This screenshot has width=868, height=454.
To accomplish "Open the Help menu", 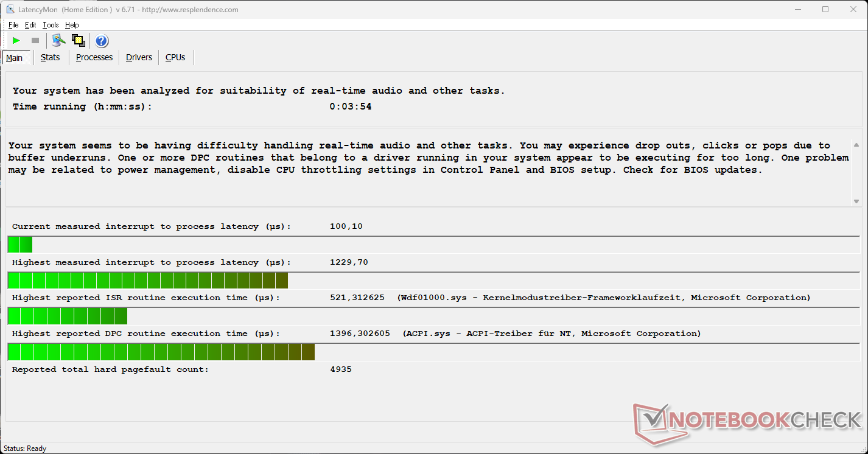I will point(72,25).
